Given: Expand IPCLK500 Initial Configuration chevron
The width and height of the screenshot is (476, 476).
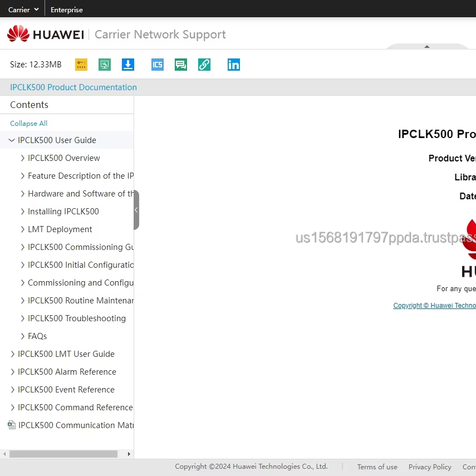Looking at the screenshot, I should point(22,265).
